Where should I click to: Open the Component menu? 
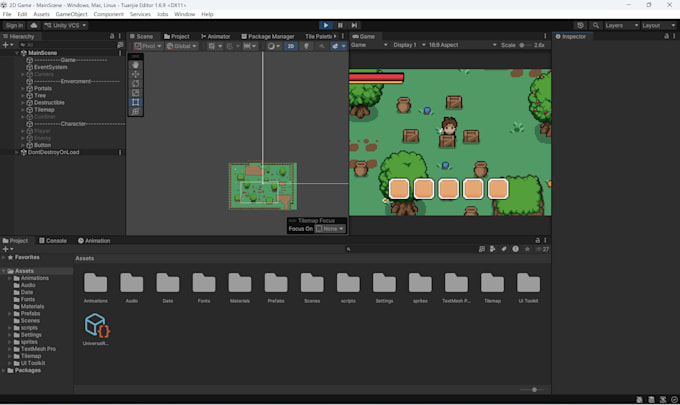108,14
